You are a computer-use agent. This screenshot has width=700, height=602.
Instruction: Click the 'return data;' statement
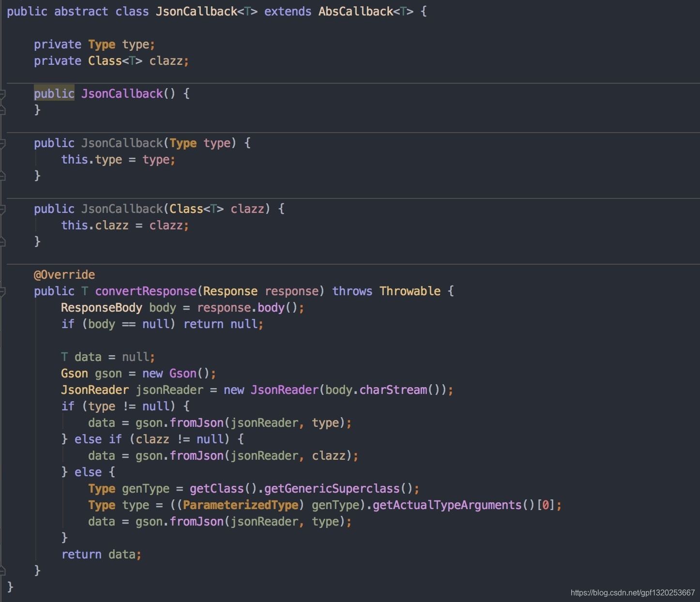pos(101,554)
